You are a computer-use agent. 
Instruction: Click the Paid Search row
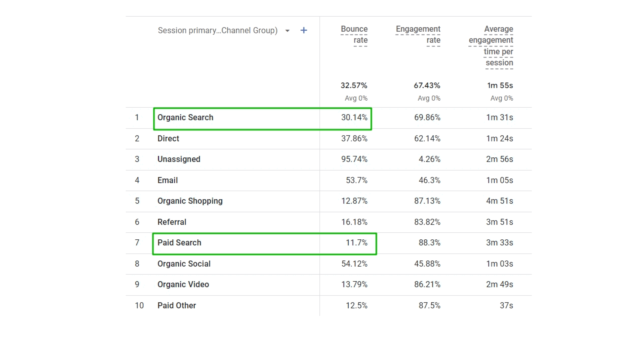pos(179,243)
